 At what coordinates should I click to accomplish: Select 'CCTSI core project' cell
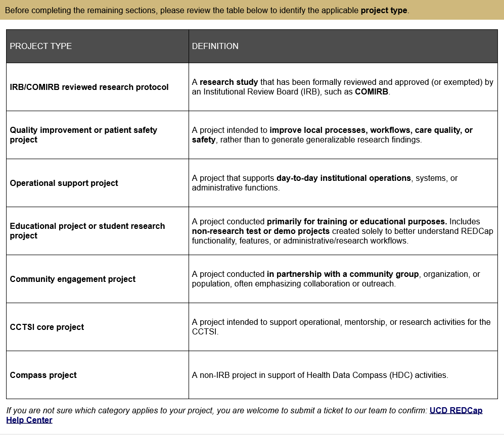click(98, 327)
